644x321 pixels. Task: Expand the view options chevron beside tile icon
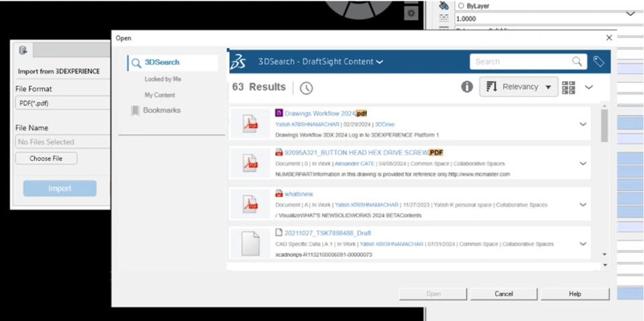[x=588, y=87]
